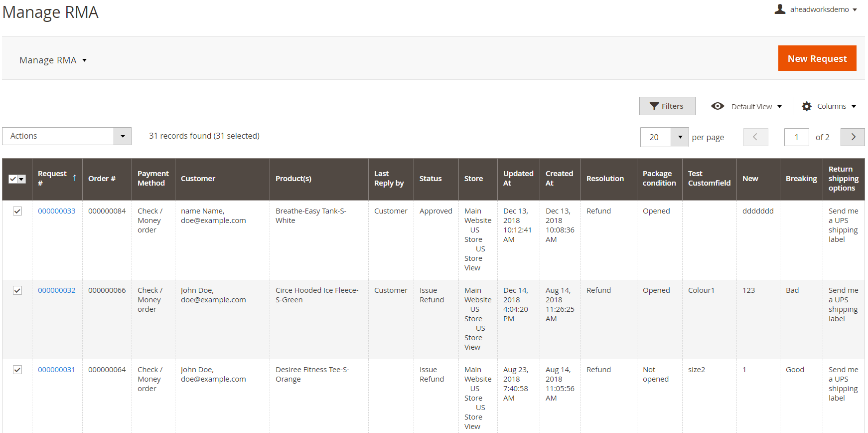
Task: Open the select-all checkbox dropdown arrow
Action: point(21,179)
